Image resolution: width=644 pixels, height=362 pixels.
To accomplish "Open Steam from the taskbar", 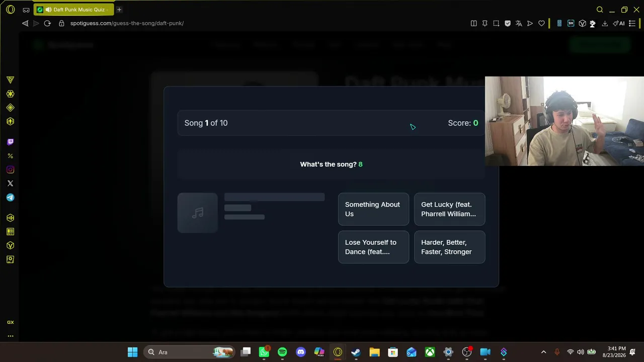I will point(356,352).
